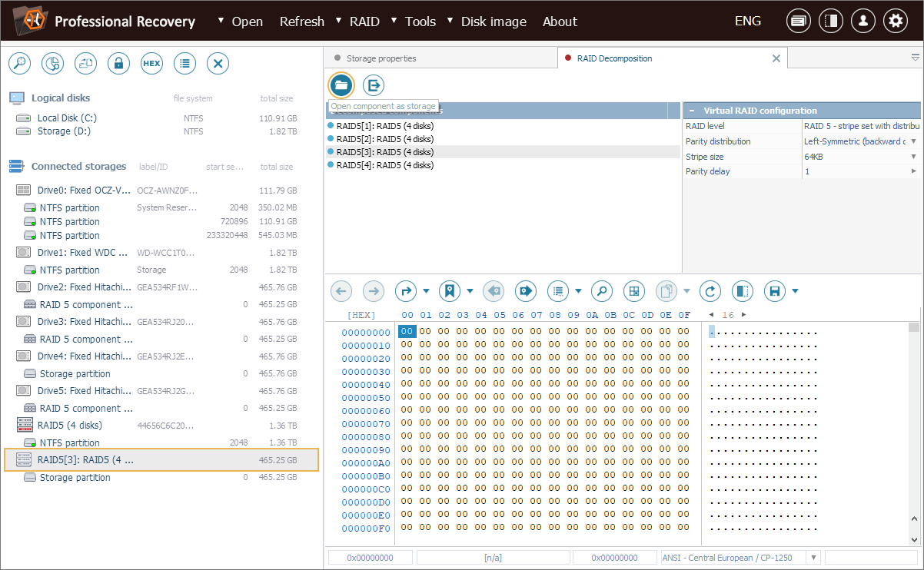Click the Open component as storage icon
This screenshot has height=570, width=924.
point(341,85)
